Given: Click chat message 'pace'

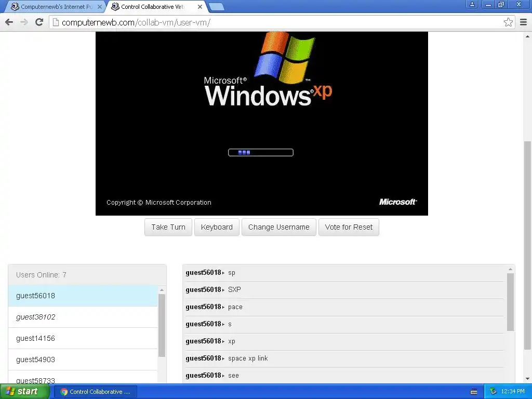Looking at the screenshot, I should pos(235,307).
